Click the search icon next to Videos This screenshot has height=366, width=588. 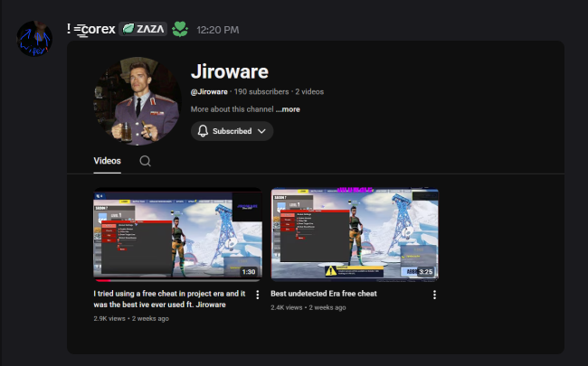[x=145, y=161]
